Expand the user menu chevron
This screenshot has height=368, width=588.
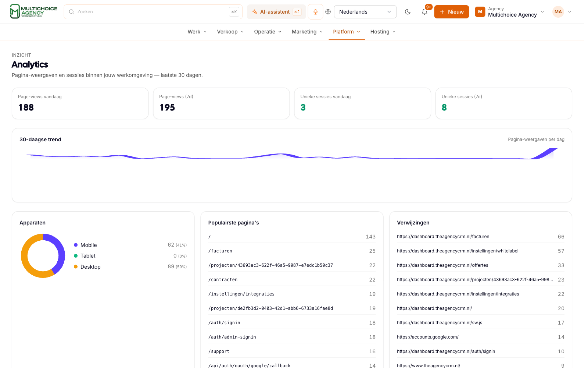570,12
